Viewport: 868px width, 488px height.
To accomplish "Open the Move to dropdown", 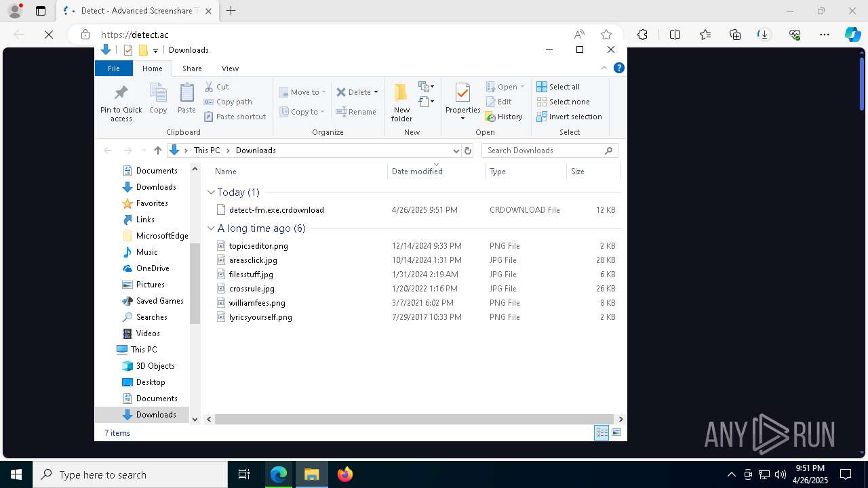I will pos(302,92).
